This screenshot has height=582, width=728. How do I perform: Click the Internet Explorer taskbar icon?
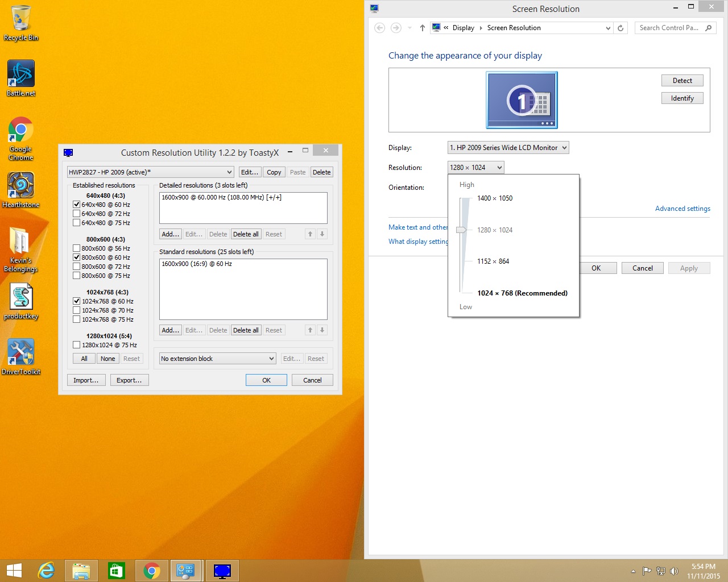pyautogui.click(x=46, y=571)
